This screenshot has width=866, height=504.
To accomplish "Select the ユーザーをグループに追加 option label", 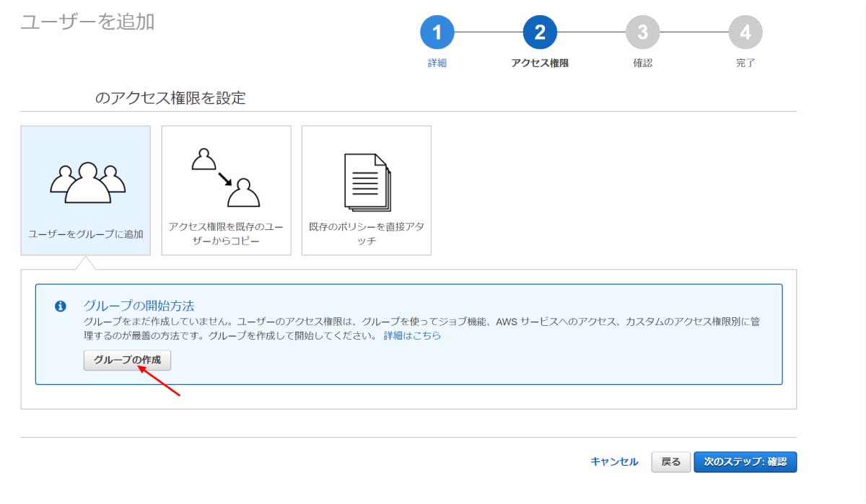I will (x=85, y=234).
